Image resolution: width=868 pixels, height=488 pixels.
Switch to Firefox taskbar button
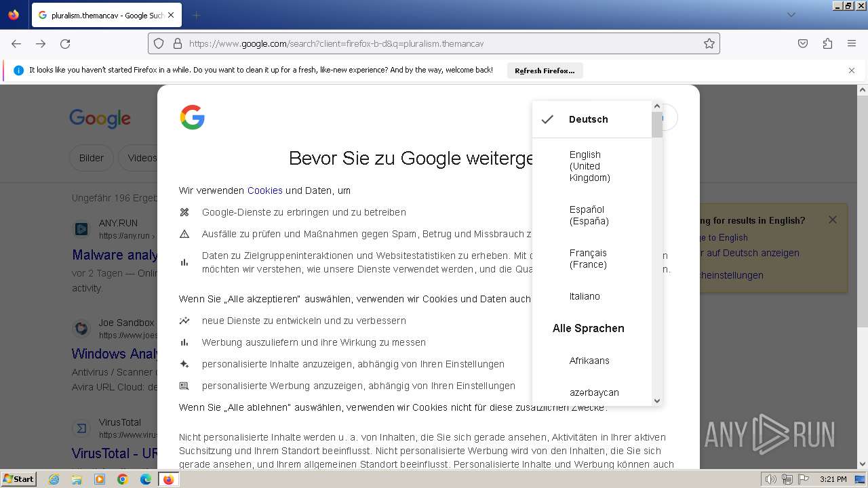click(169, 479)
